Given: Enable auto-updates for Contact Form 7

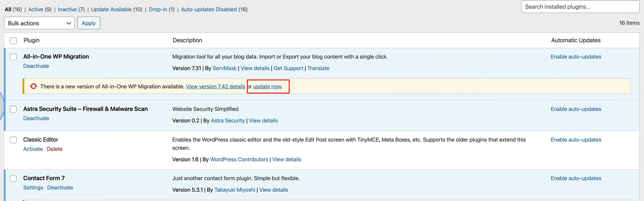Looking at the screenshot, I should [x=576, y=178].
